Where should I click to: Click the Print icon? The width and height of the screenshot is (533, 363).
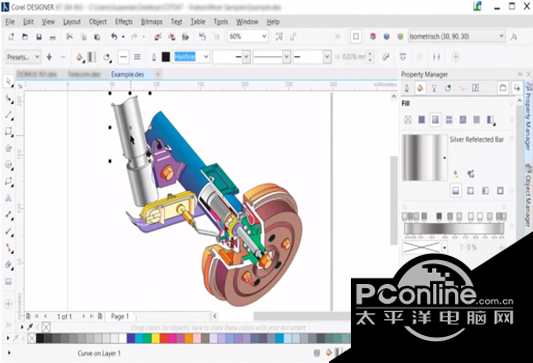click(x=52, y=37)
